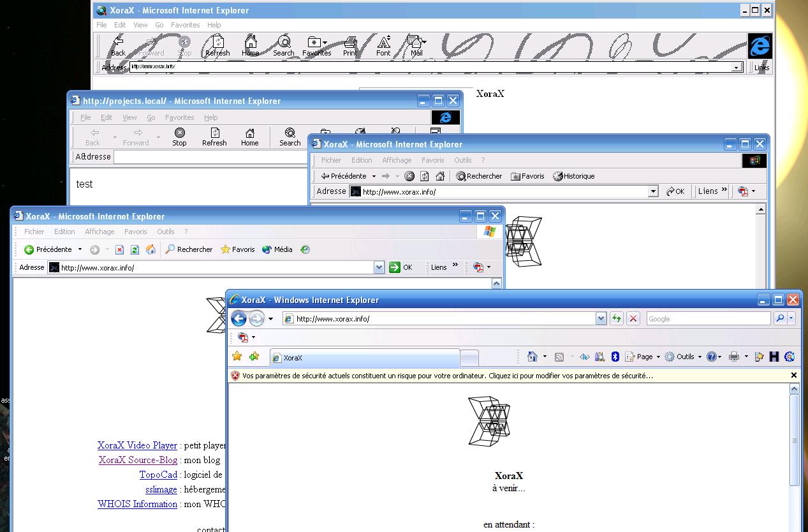Image resolution: width=808 pixels, height=532 pixels.
Task: Click history clock icon right of Média
Action: [305, 249]
